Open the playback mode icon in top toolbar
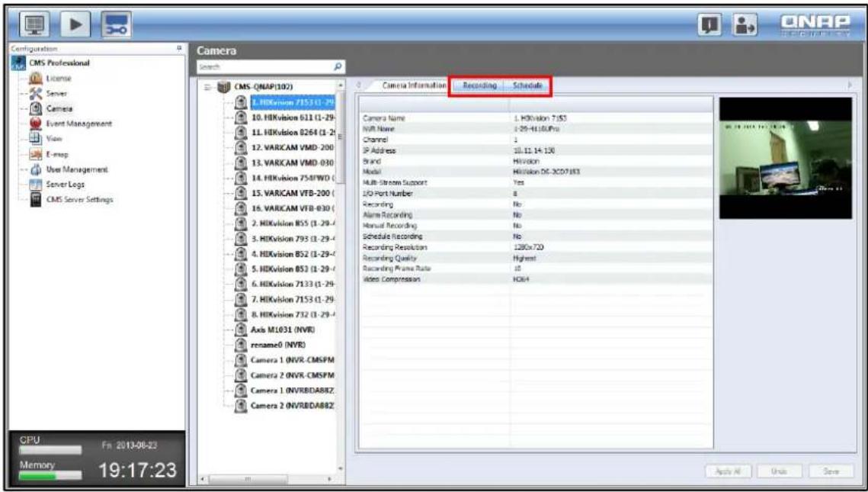This screenshot has width=868, height=492. click(x=77, y=25)
